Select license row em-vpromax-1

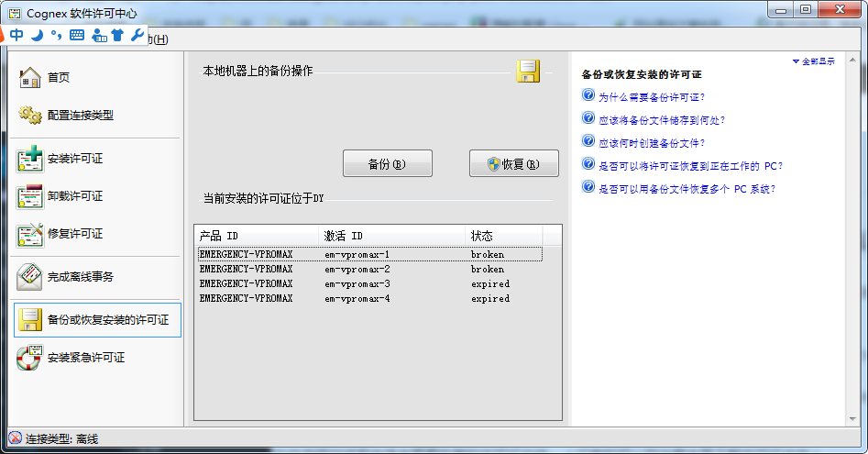click(369, 255)
